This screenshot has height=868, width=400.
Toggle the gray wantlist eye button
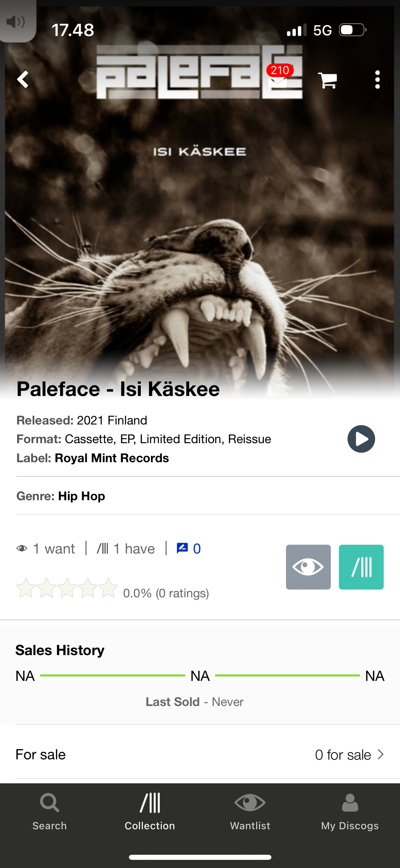click(x=308, y=567)
